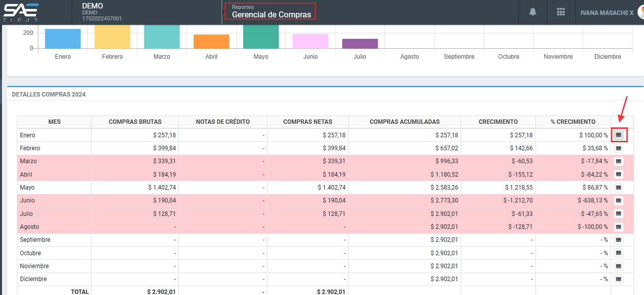This screenshot has height=295, width=644.
Task: Open the IVANA MASACHE X user menu
Action: 607,12
